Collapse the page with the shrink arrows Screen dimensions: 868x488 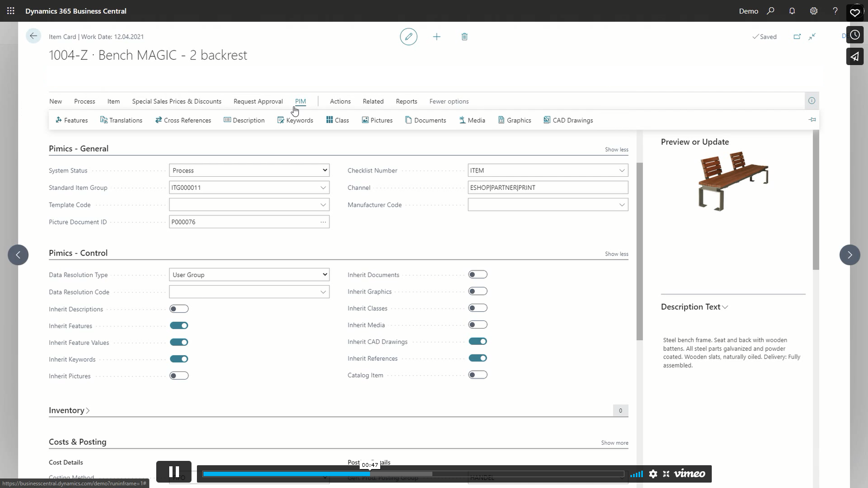click(812, 36)
